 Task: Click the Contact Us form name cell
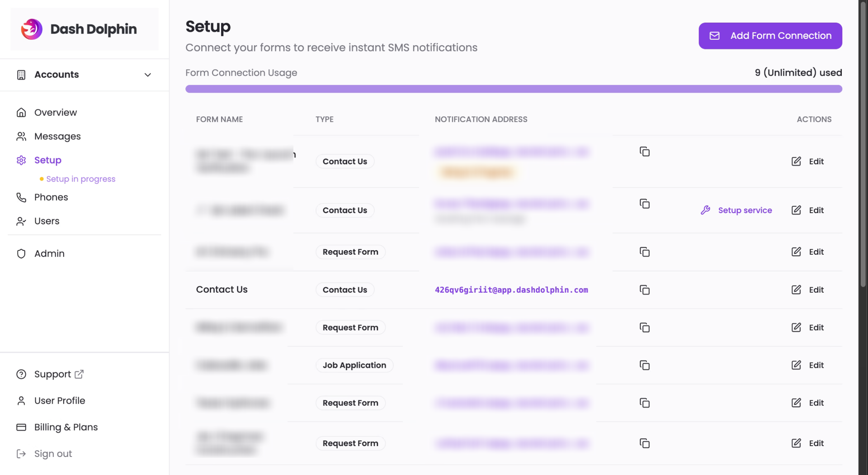point(222,290)
